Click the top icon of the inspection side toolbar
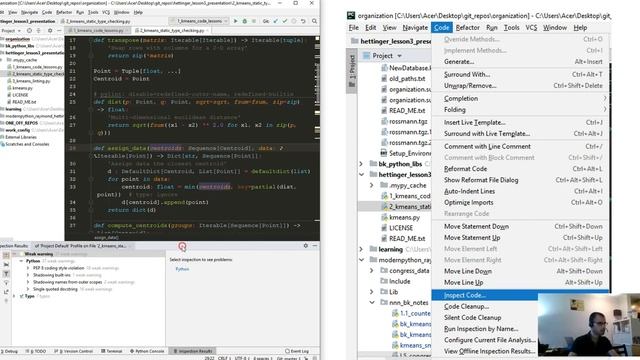This screenshot has height=360, width=640. (6, 255)
